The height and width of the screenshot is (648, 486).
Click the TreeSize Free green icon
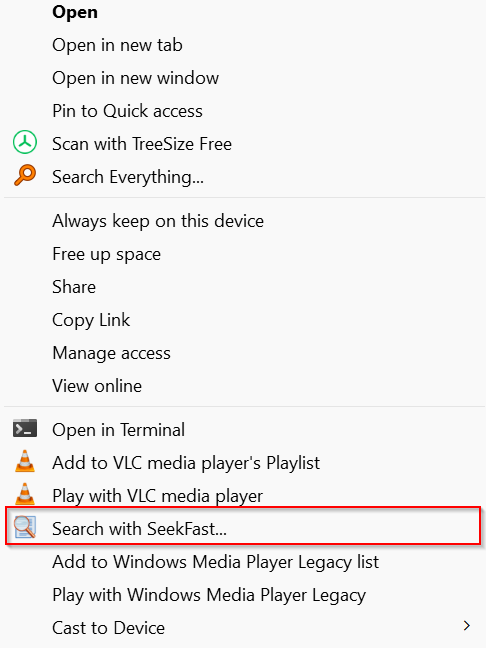(x=25, y=142)
